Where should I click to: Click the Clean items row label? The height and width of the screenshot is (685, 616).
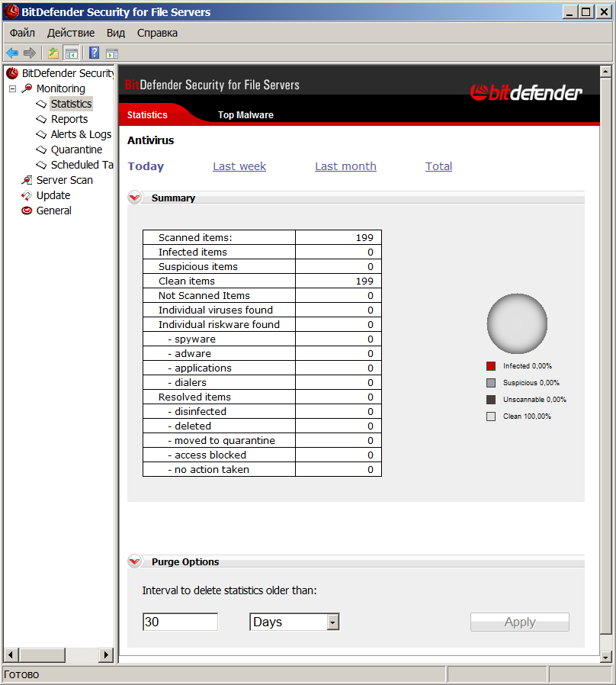click(x=187, y=281)
